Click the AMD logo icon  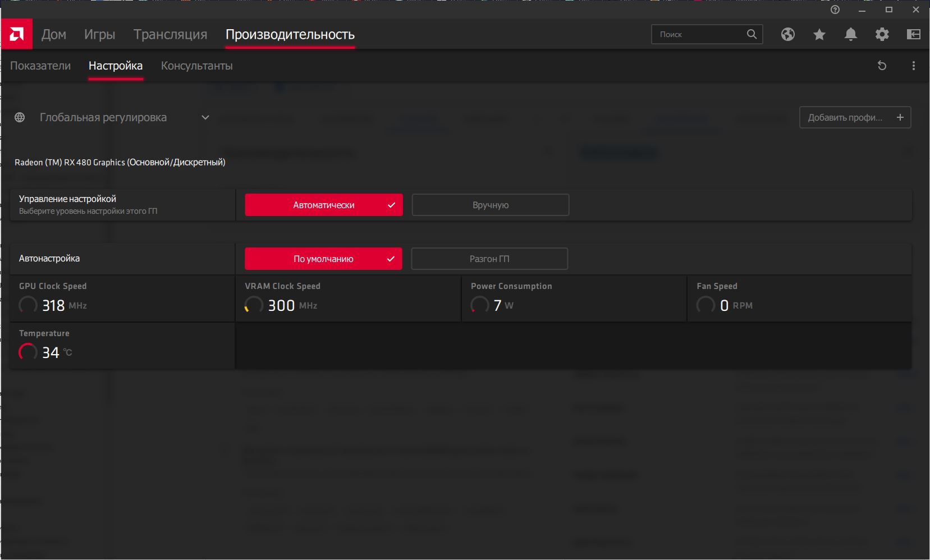point(17,34)
